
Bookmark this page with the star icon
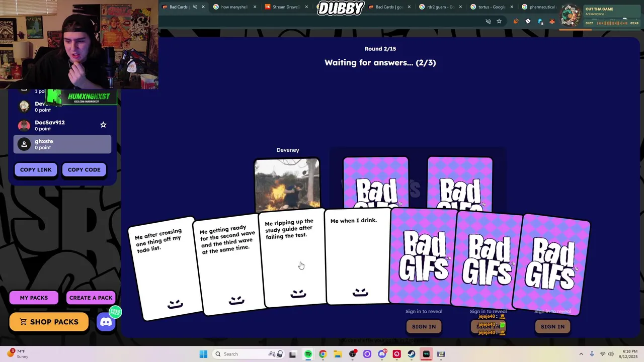499,21
